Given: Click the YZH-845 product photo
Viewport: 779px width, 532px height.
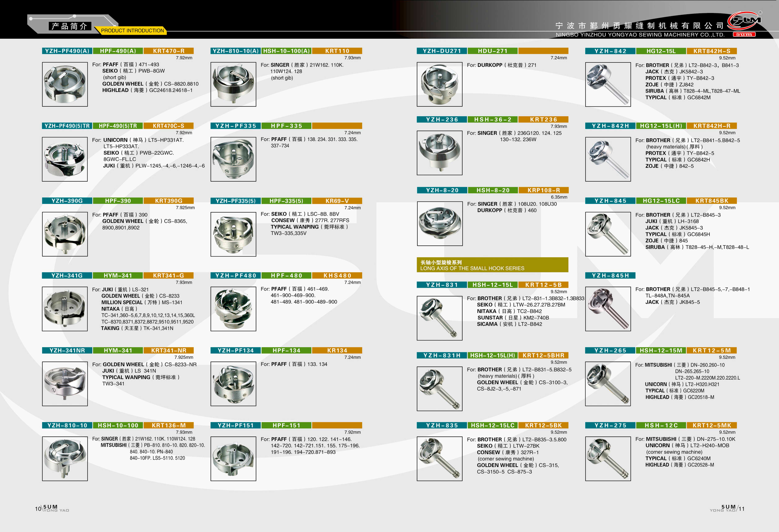Looking at the screenshot, I should tap(608, 234).
